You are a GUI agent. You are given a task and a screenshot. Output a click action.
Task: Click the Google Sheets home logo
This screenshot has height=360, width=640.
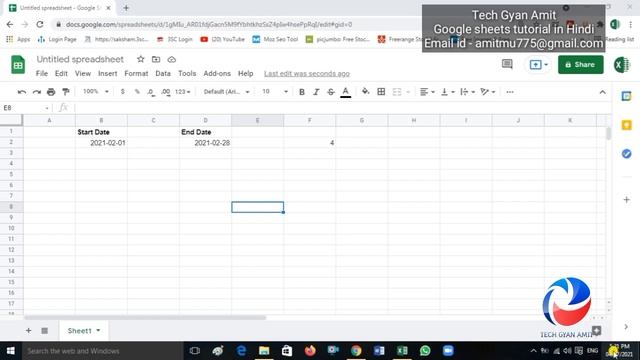click(x=18, y=64)
